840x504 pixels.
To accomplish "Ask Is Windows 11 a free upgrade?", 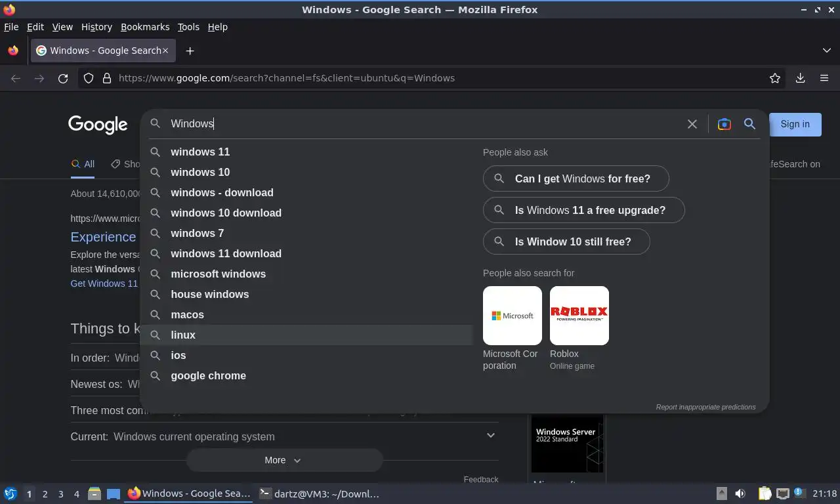I will (x=584, y=210).
